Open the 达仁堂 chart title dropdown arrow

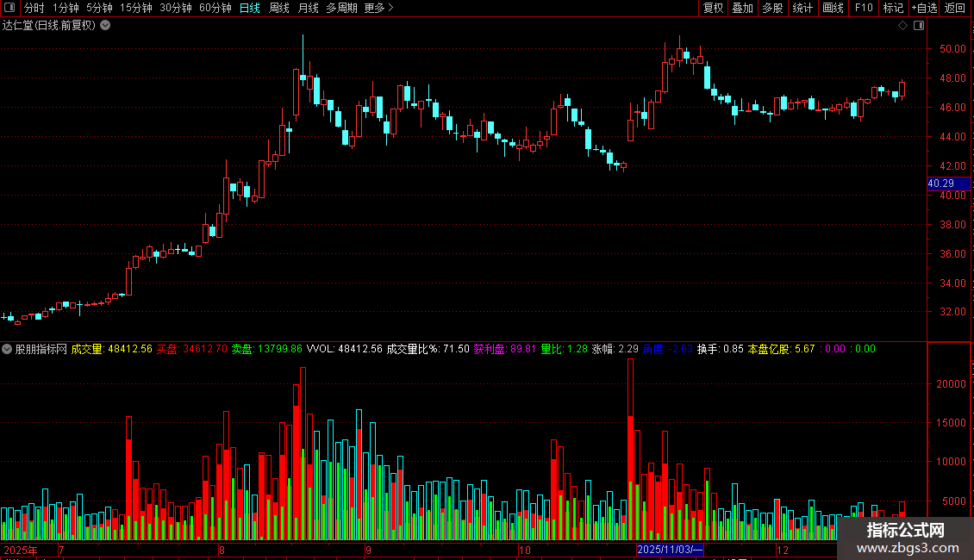coord(106,26)
